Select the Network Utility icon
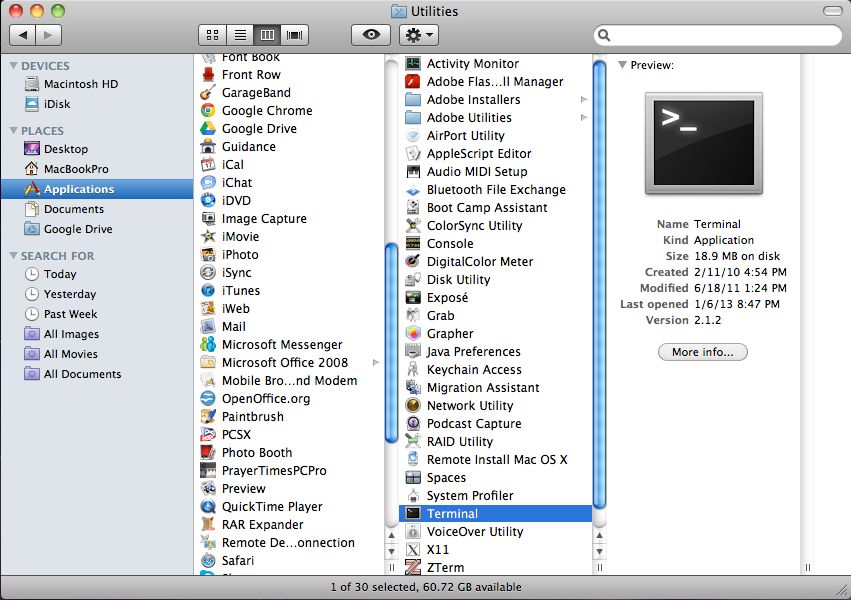Viewport: 851px width, 600px height. pyautogui.click(x=413, y=406)
